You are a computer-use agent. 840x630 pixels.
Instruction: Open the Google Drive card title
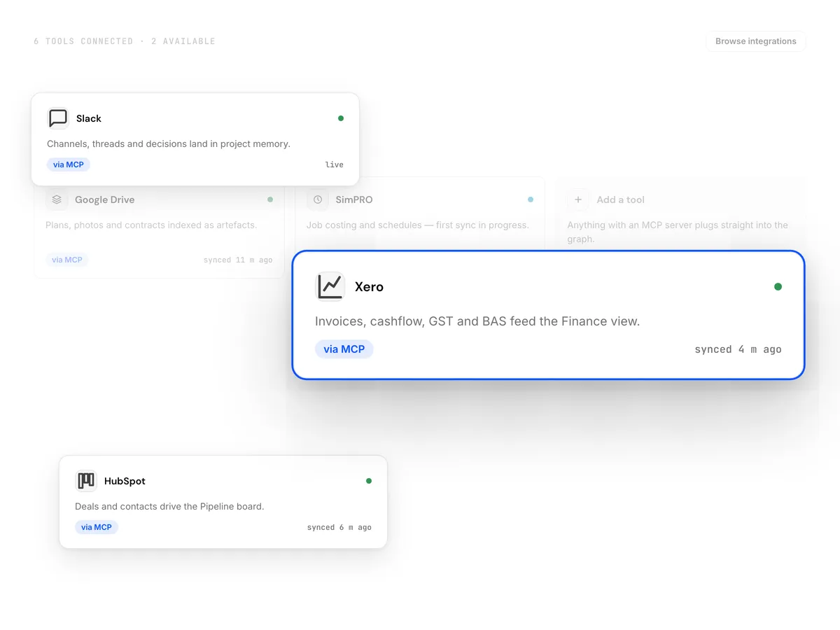(x=105, y=199)
